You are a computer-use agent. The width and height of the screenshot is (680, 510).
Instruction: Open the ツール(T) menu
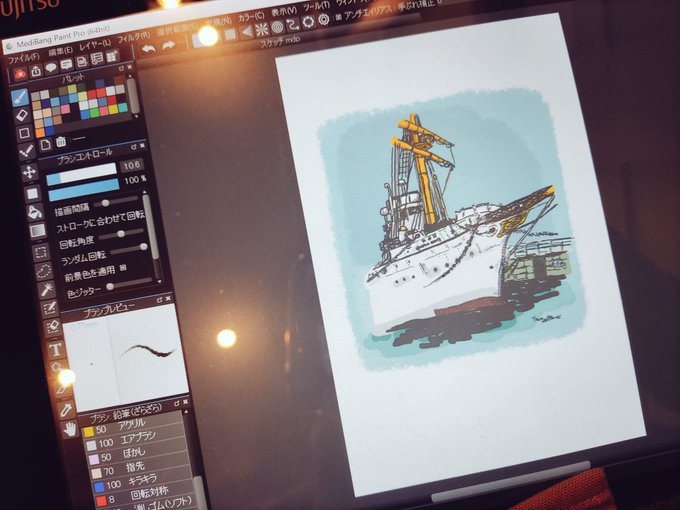(317, 6)
